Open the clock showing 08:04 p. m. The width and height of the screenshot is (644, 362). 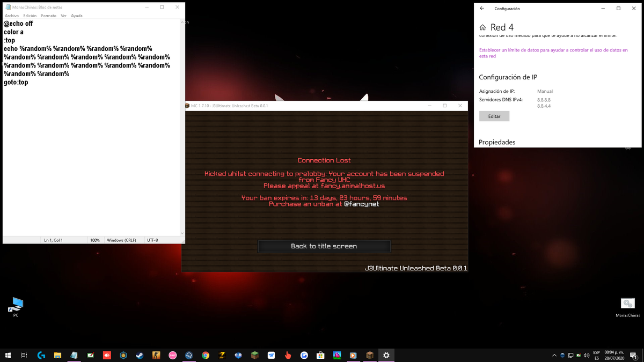coord(614,355)
